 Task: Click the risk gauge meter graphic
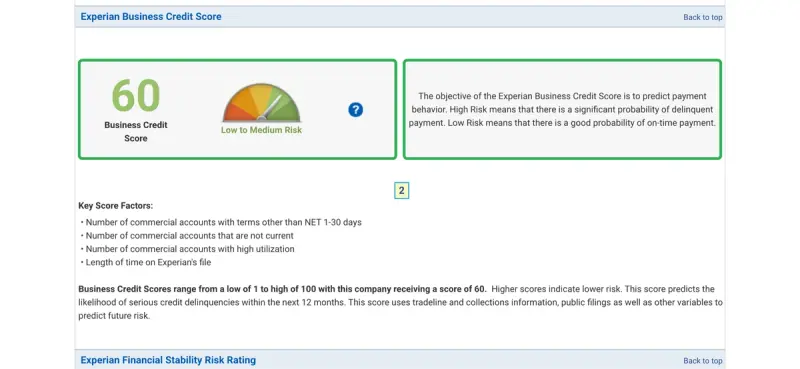[261, 103]
